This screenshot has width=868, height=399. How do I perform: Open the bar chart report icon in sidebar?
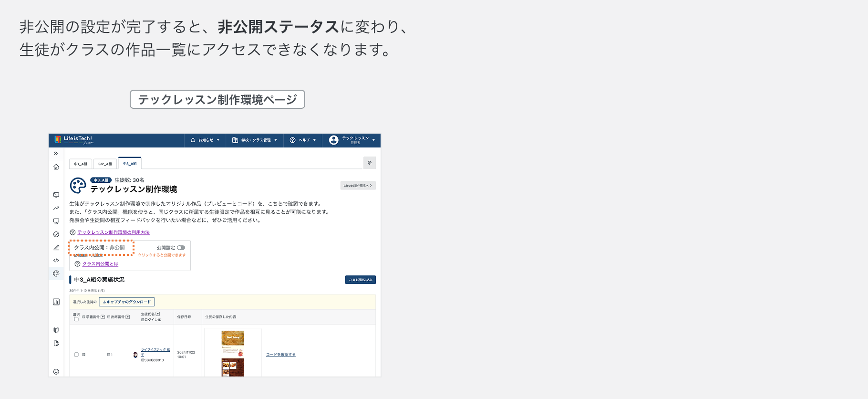pyautogui.click(x=56, y=302)
